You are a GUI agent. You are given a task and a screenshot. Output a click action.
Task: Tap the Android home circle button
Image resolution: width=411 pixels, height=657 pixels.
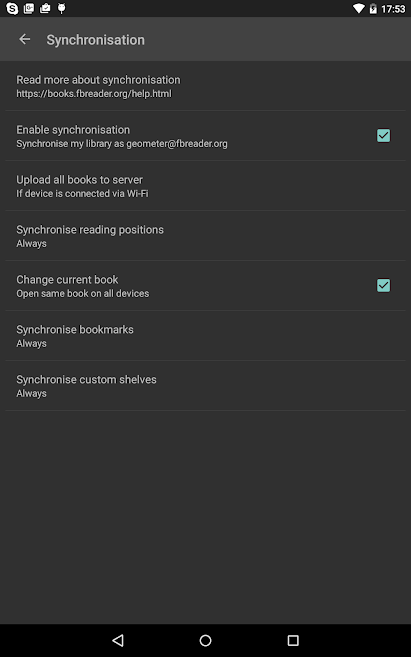tap(205, 640)
